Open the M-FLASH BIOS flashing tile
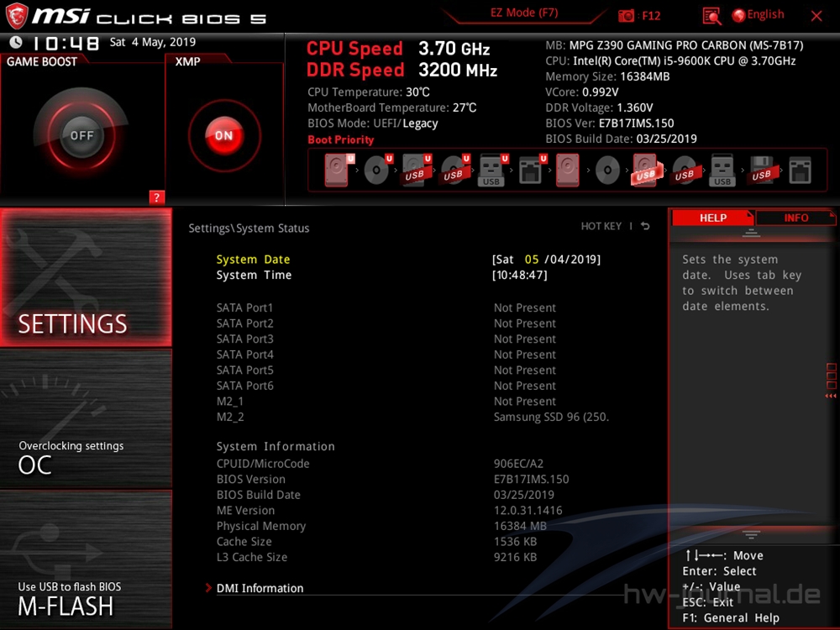The width and height of the screenshot is (840, 630). 86,559
